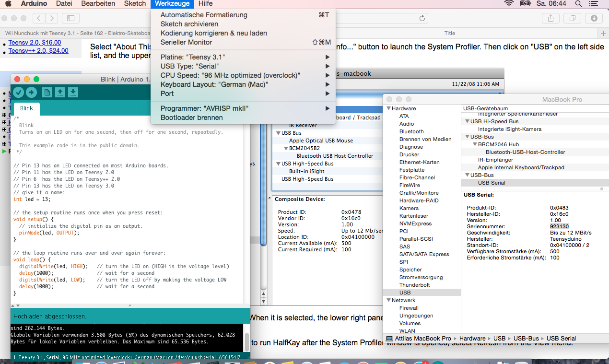This screenshot has width=609, height=364.
Task: Go back in Safari toolbar
Action: point(39,18)
